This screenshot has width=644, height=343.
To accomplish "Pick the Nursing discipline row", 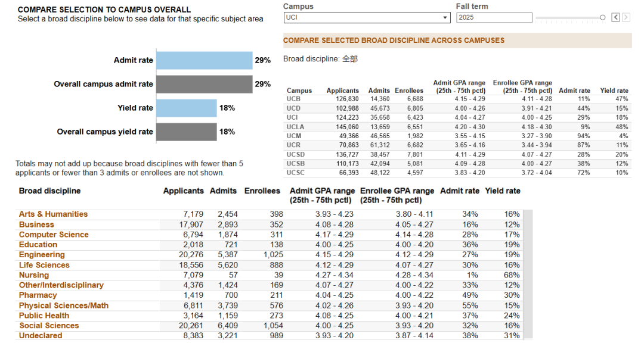I will [274, 275].
